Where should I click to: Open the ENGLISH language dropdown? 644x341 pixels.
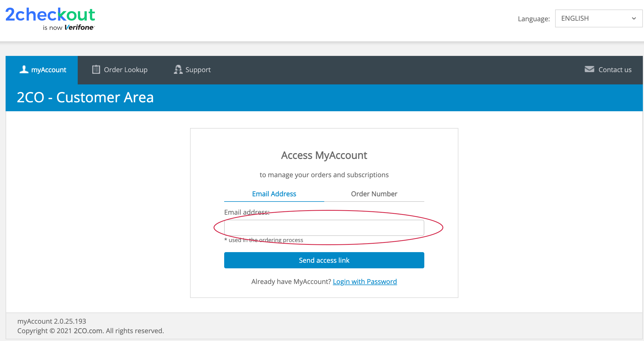point(595,18)
